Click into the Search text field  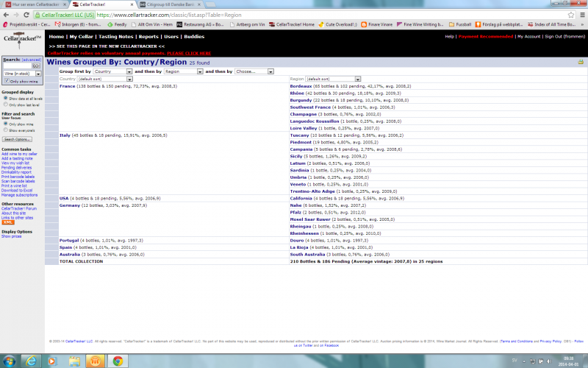(x=17, y=66)
